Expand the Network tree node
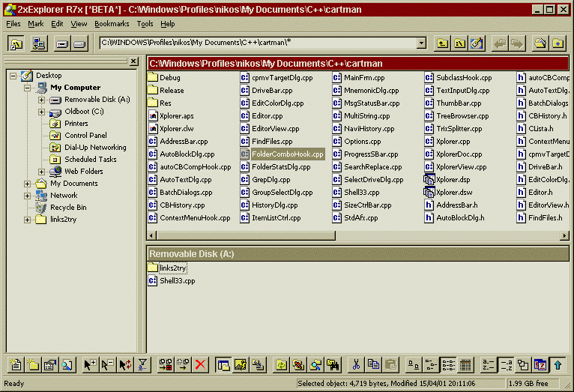574x392 pixels. pos(28,196)
